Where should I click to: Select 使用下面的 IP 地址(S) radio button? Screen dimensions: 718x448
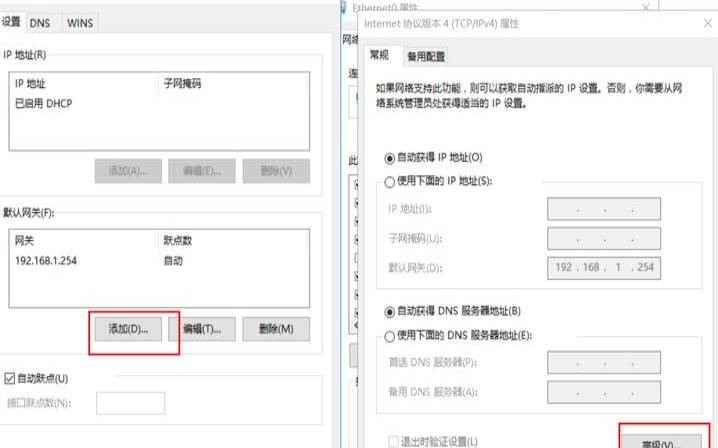point(389,182)
